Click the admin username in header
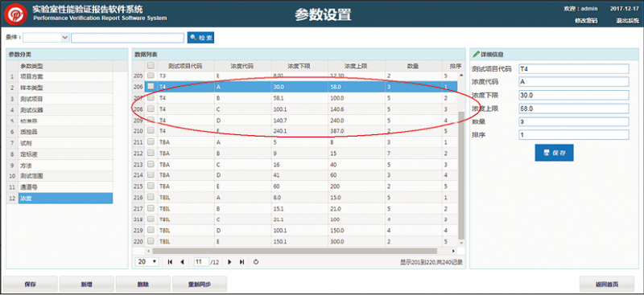The width and height of the screenshot is (644, 295). click(590, 8)
